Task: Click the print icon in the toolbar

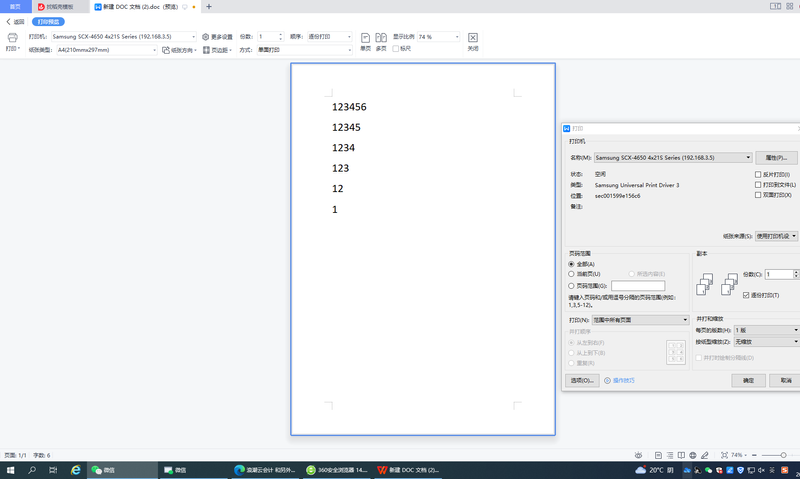Action: pos(12,37)
